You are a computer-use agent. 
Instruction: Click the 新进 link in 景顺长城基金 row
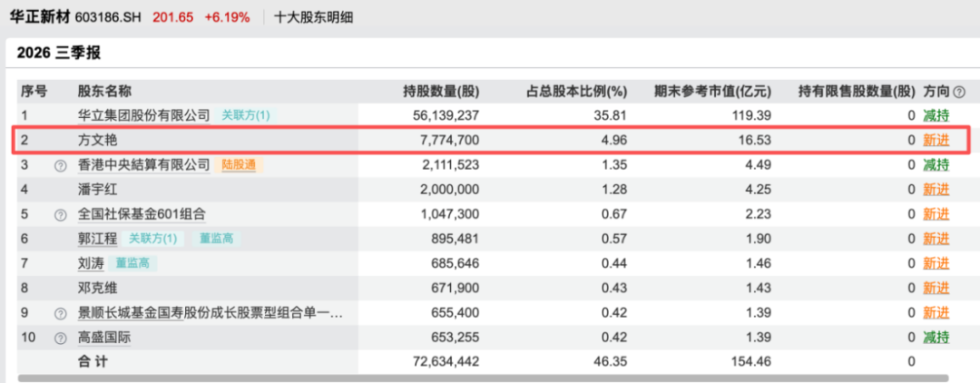pos(936,313)
